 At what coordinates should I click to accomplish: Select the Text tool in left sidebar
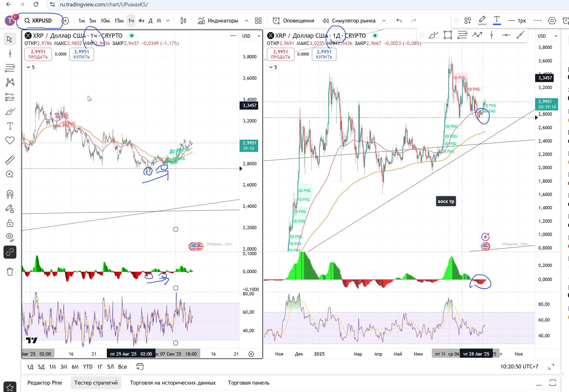10,126
